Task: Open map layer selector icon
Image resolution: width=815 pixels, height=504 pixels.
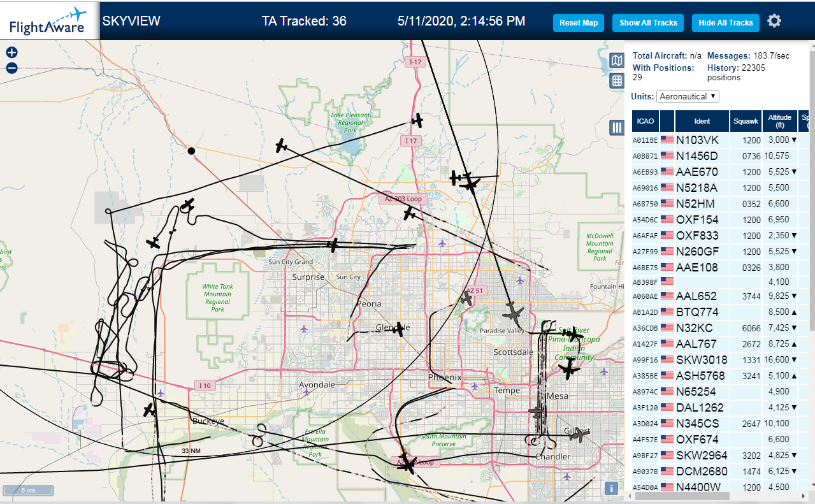Action: [x=617, y=61]
